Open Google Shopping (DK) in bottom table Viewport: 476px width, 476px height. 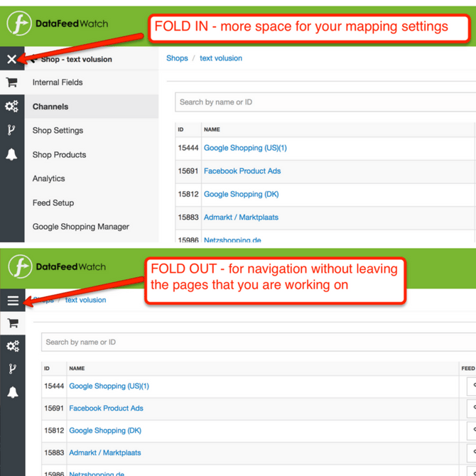105,431
